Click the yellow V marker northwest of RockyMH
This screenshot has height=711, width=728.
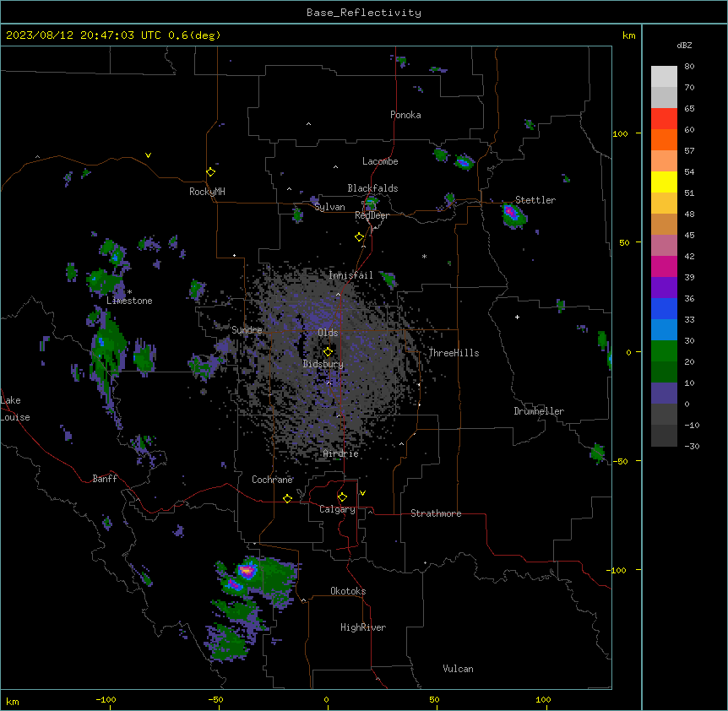click(x=148, y=155)
